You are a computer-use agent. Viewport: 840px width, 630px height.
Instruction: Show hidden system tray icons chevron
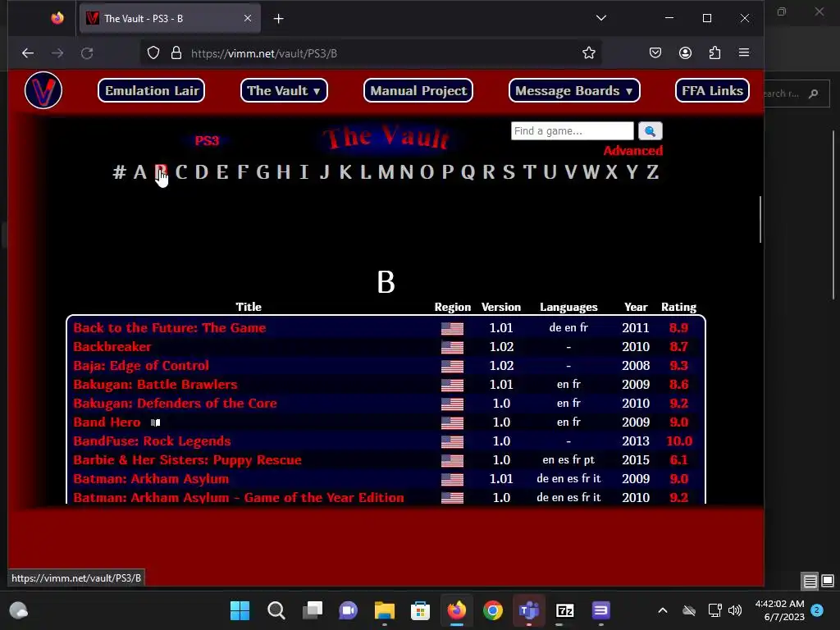pos(663,610)
